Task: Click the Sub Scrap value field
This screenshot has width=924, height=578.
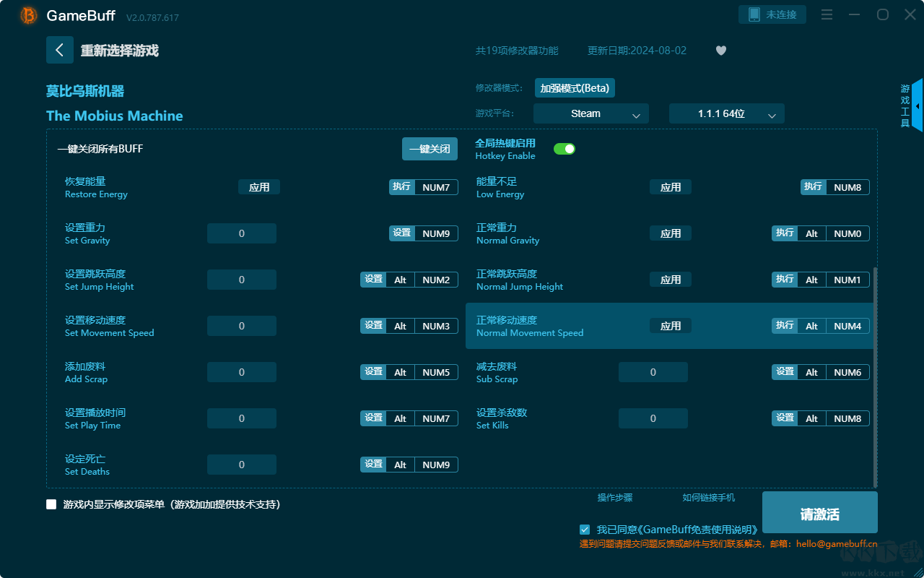Action: tap(653, 372)
